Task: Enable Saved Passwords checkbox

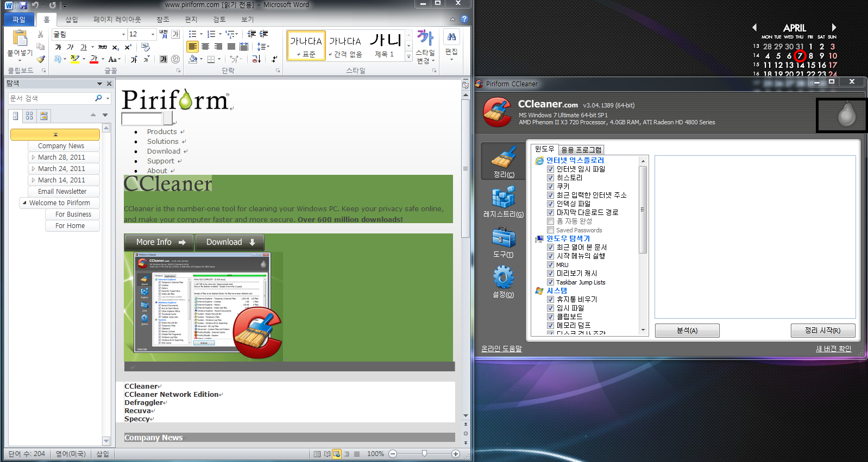Action: point(550,230)
